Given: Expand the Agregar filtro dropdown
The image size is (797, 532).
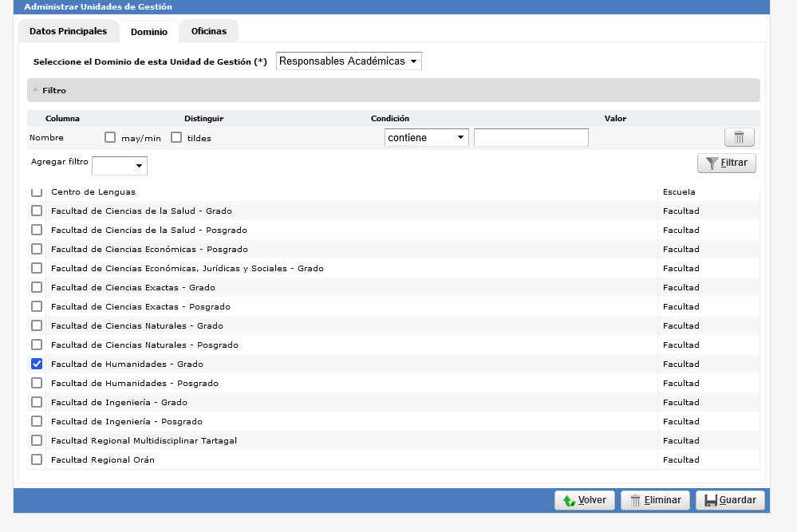Looking at the screenshot, I should (120, 166).
